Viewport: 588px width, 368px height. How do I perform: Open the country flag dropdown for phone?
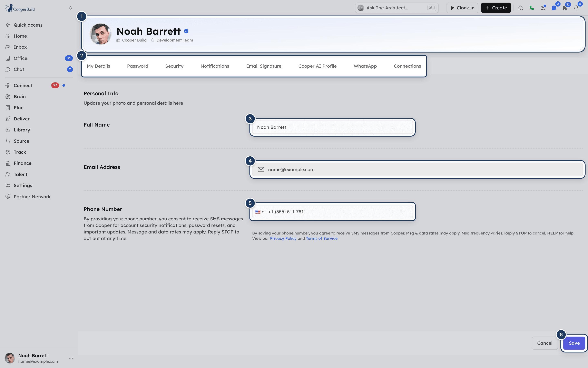[x=259, y=212]
